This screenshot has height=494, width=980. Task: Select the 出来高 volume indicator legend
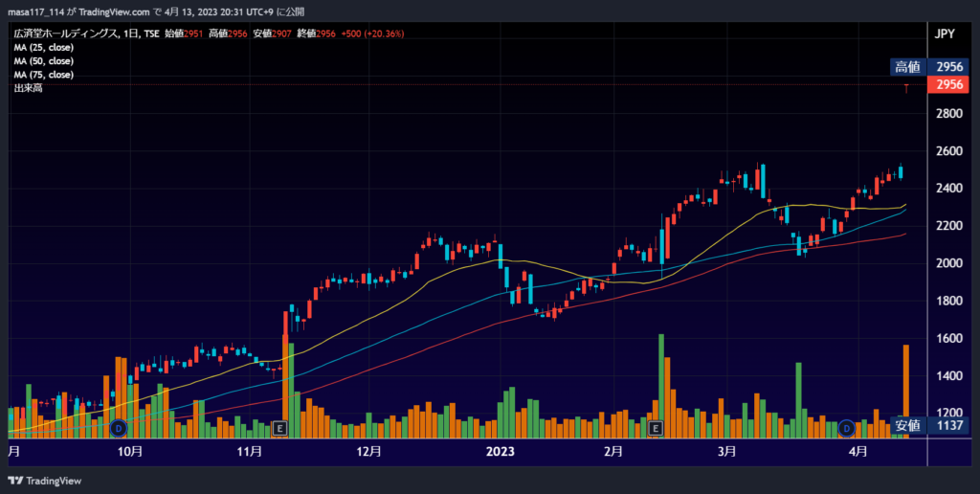tap(28, 88)
